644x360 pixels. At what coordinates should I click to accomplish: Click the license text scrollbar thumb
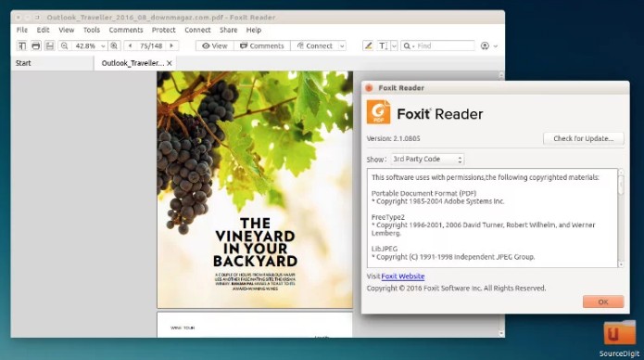[621, 185]
